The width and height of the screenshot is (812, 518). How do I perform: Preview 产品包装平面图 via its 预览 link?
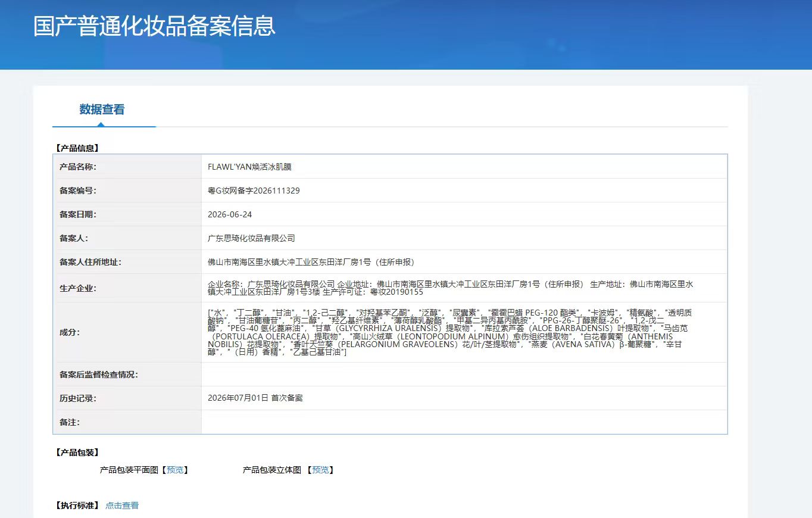(x=175, y=470)
